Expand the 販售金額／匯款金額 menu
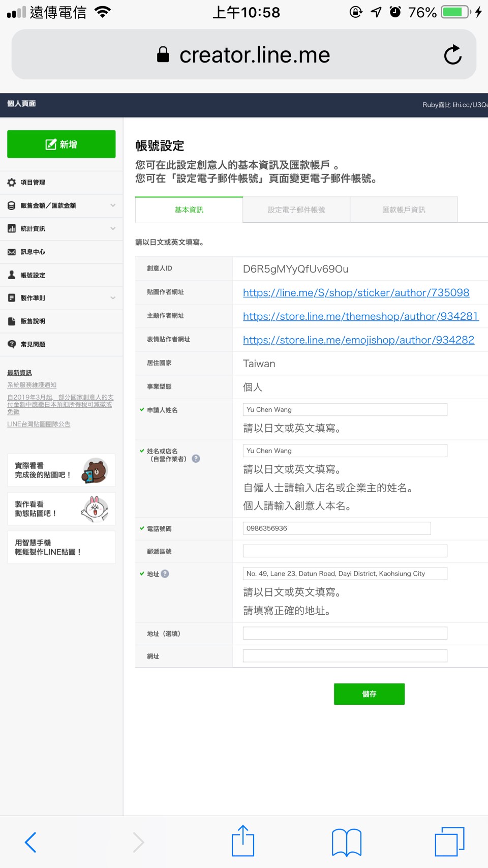 61,205
